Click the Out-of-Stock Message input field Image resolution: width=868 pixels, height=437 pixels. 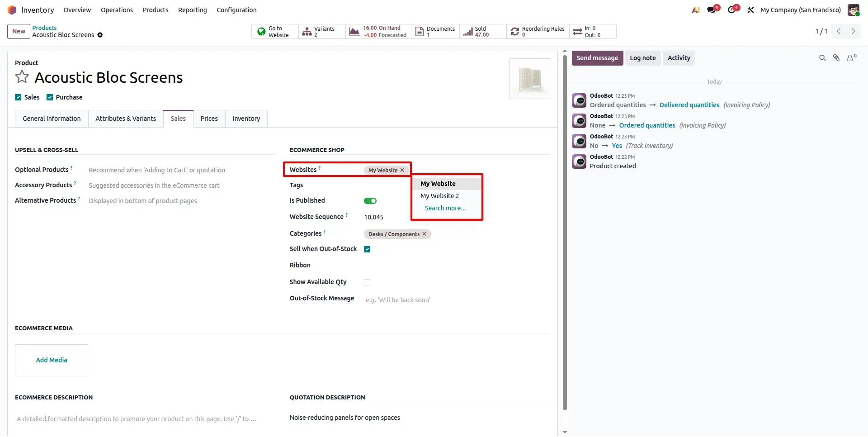(x=457, y=300)
